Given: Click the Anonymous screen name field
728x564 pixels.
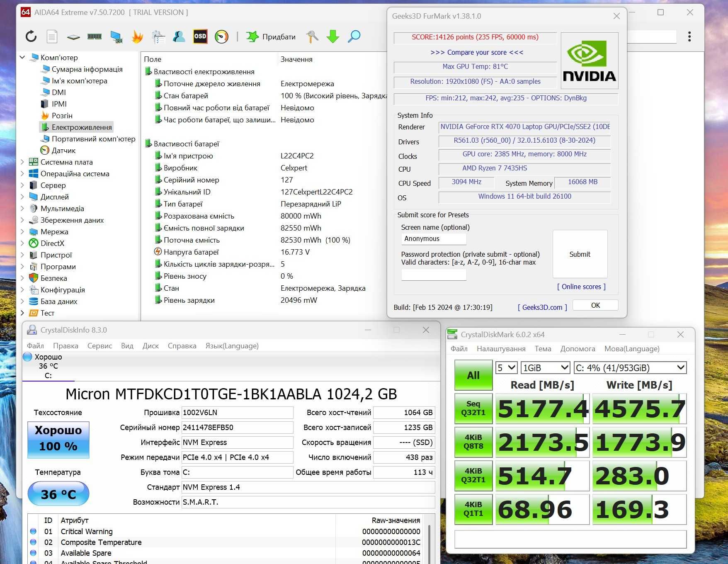Looking at the screenshot, I should pos(434,239).
